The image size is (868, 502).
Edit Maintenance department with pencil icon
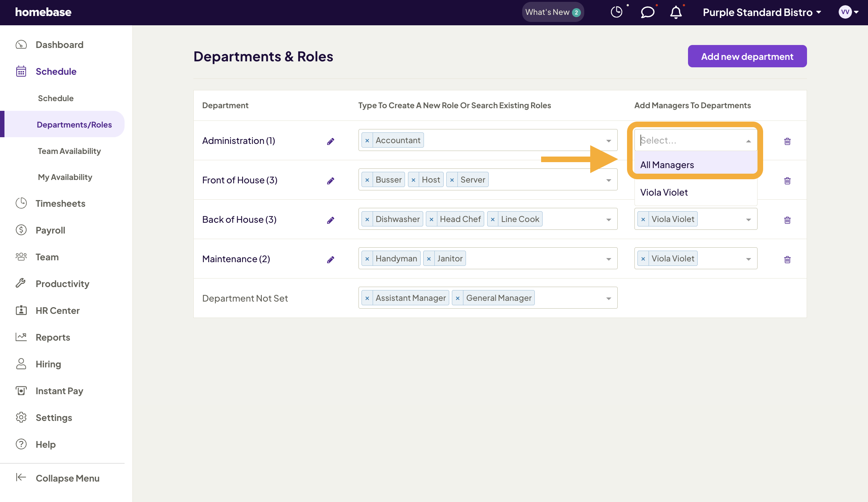tap(331, 260)
